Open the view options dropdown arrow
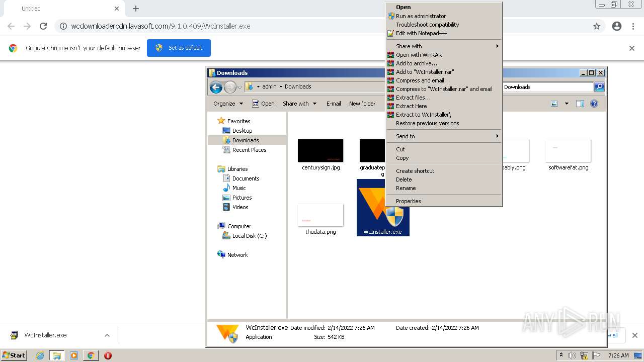 (x=567, y=104)
